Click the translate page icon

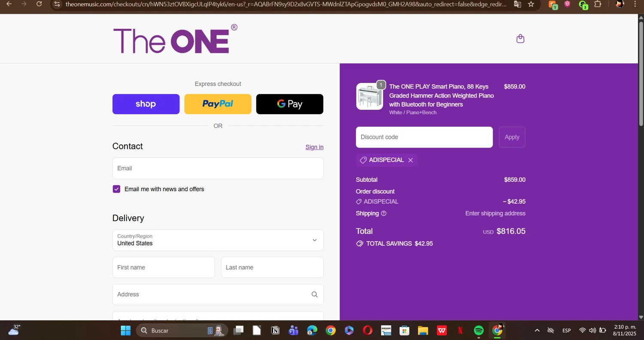click(x=518, y=4)
